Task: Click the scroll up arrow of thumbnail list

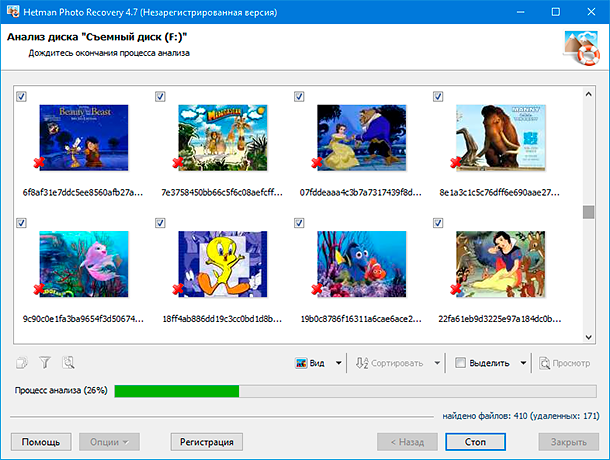Action: [x=588, y=94]
